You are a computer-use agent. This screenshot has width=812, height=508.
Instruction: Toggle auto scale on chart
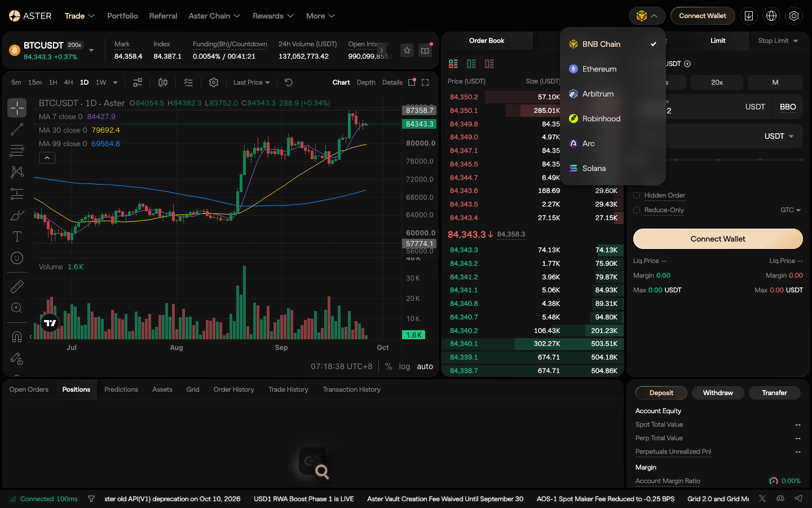coord(425,366)
